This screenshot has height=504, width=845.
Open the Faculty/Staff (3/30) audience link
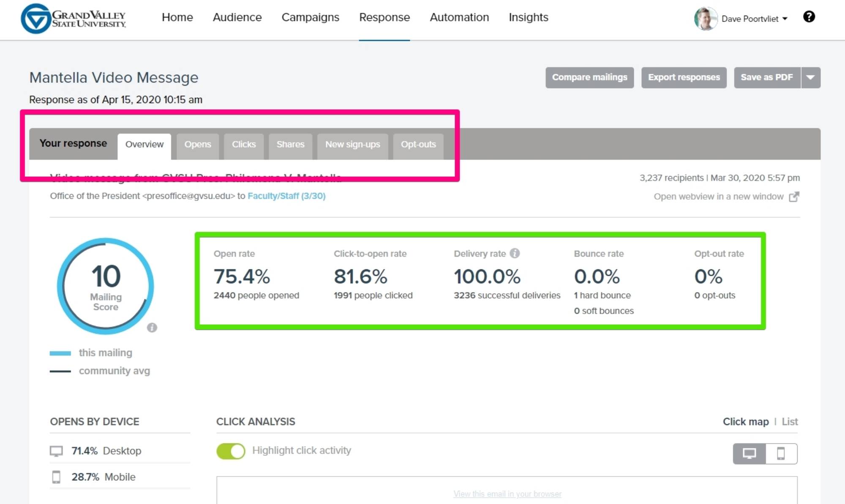pyautogui.click(x=286, y=196)
